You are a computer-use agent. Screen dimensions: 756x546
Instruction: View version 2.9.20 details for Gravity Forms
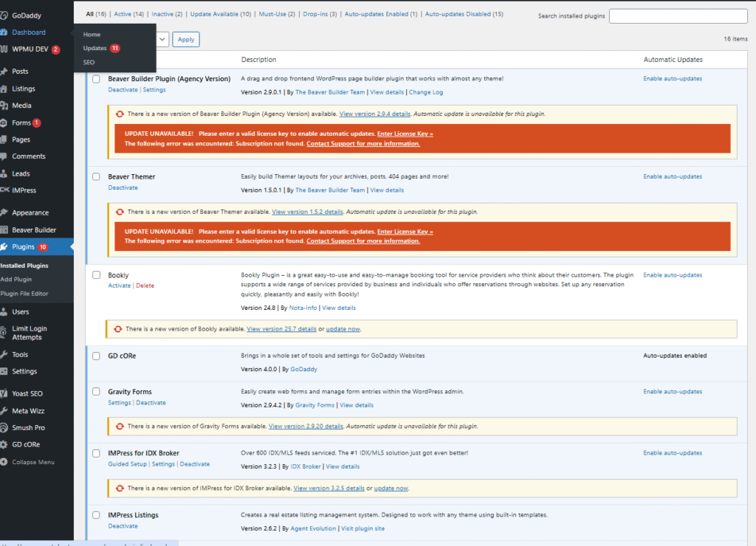[306, 426]
